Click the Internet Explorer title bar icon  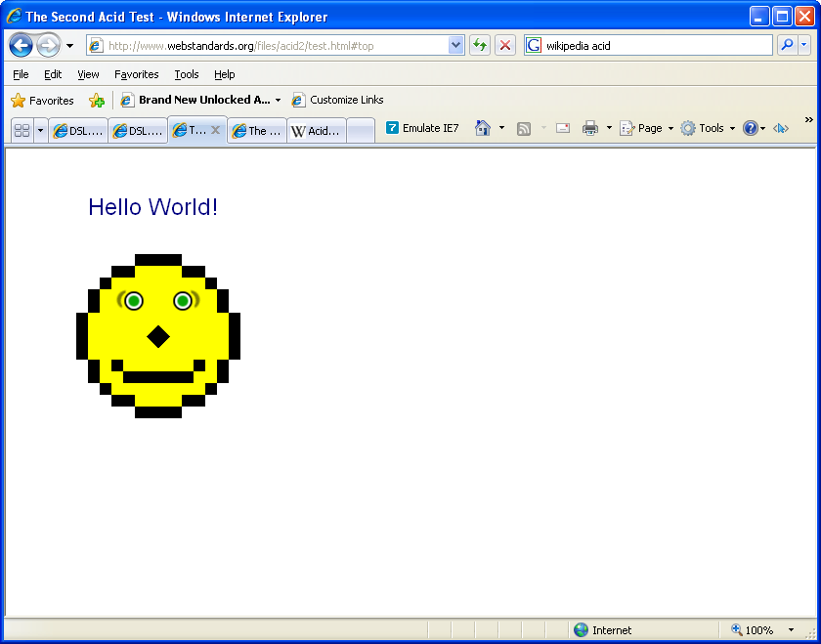click(x=14, y=17)
